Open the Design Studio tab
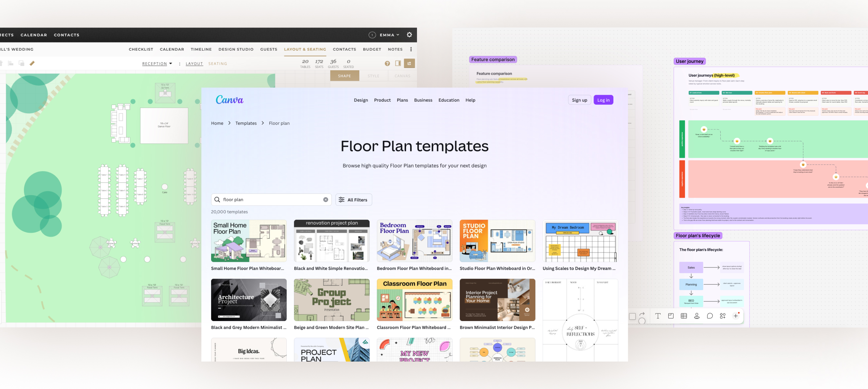The image size is (868, 389). click(236, 49)
